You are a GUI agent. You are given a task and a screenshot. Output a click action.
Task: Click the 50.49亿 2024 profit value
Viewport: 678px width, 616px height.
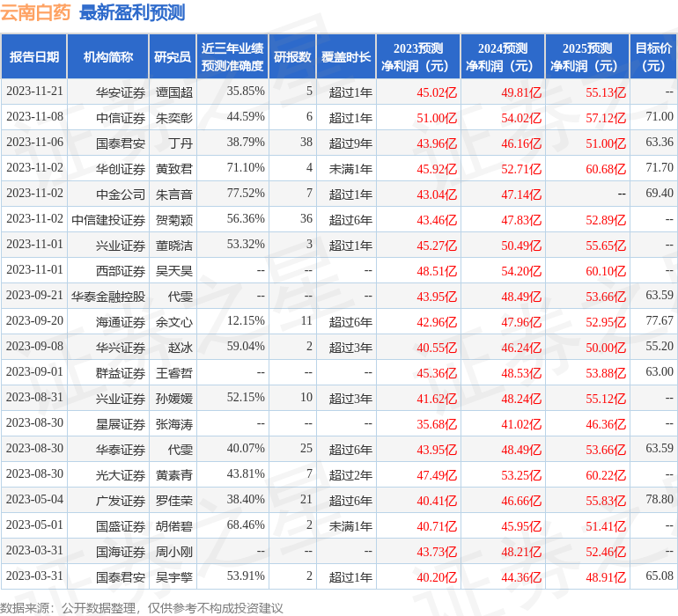click(x=521, y=246)
